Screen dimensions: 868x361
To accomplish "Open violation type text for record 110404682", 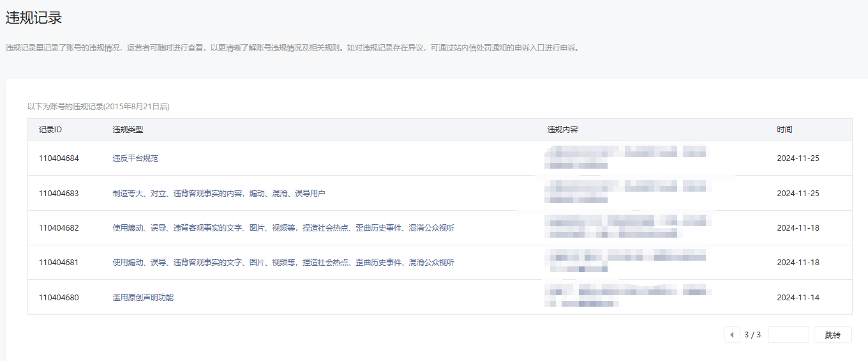I will pos(283,228).
